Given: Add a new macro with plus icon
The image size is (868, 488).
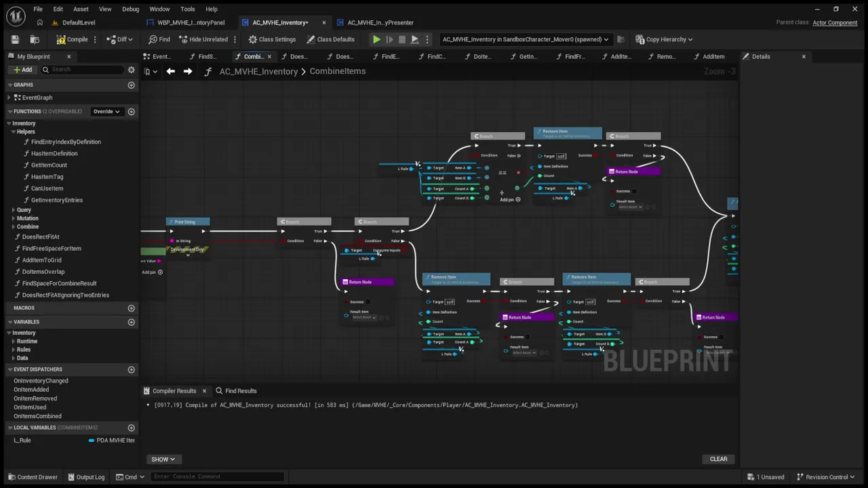Looking at the screenshot, I should (x=132, y=308).
